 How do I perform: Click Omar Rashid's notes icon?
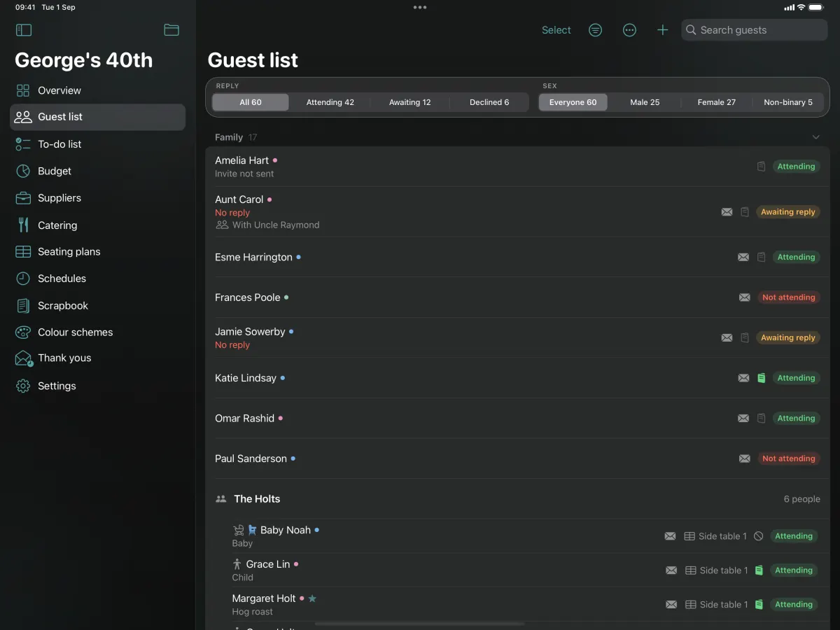click(x=762, y=419)
